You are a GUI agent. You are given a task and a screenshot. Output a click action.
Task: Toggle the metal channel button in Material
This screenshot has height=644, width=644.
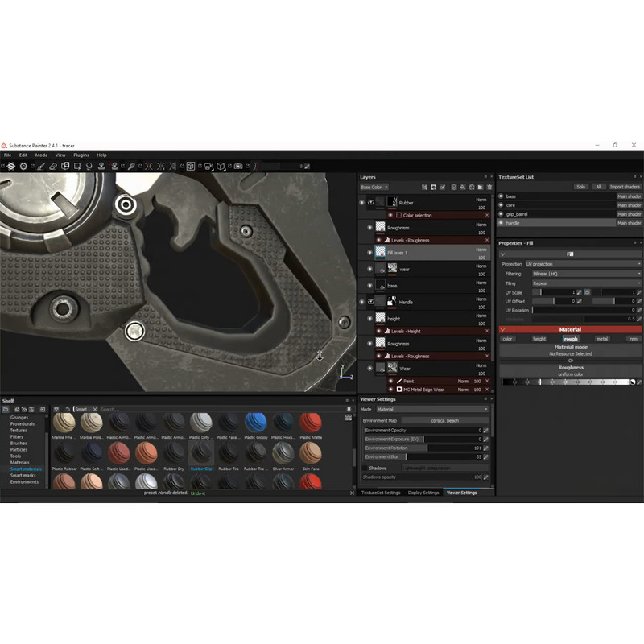click(601, 339)
